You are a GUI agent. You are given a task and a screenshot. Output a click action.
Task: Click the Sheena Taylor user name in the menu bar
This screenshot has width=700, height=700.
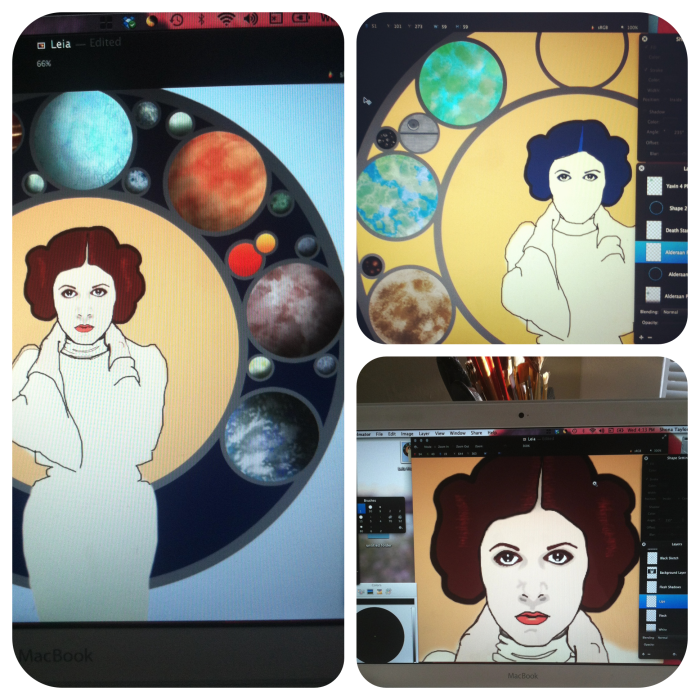click(673, 429)
